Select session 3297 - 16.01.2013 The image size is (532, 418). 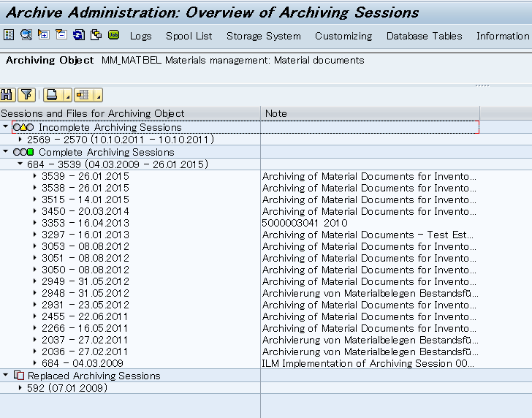pyautogui.click(x=85, y=235)
